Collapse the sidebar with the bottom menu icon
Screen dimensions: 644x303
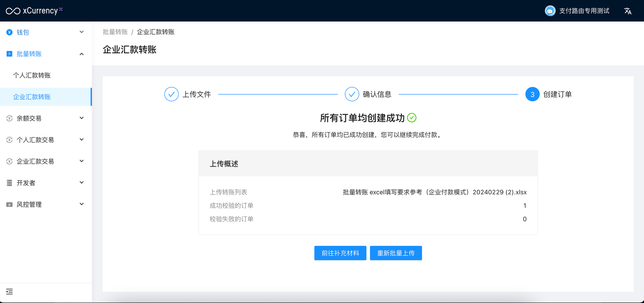coord(9,292)
